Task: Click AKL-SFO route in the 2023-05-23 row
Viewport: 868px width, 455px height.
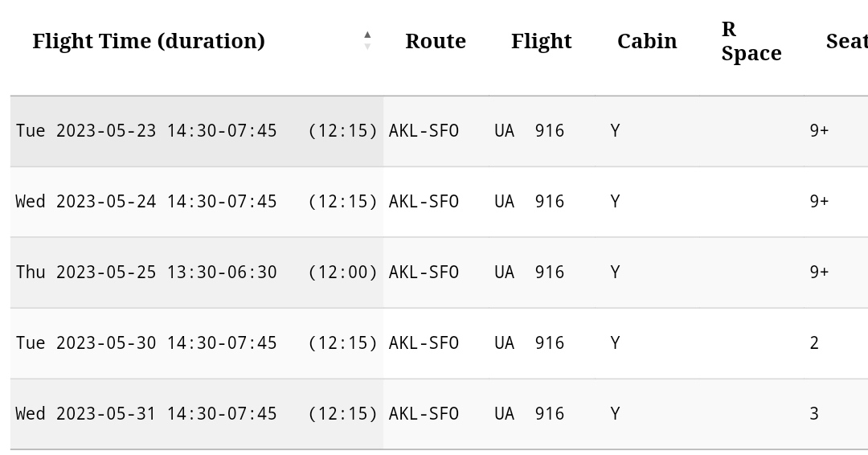Action: click(x=424, y=131)
